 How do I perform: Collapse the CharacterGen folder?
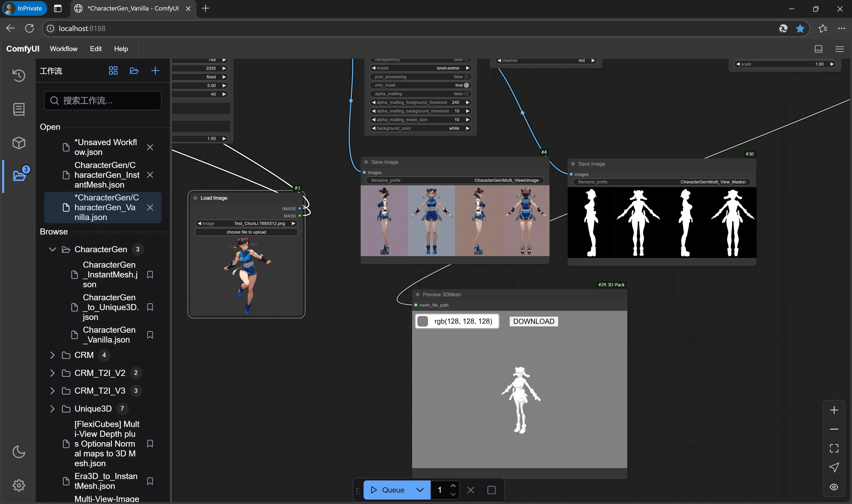(52, 250)
